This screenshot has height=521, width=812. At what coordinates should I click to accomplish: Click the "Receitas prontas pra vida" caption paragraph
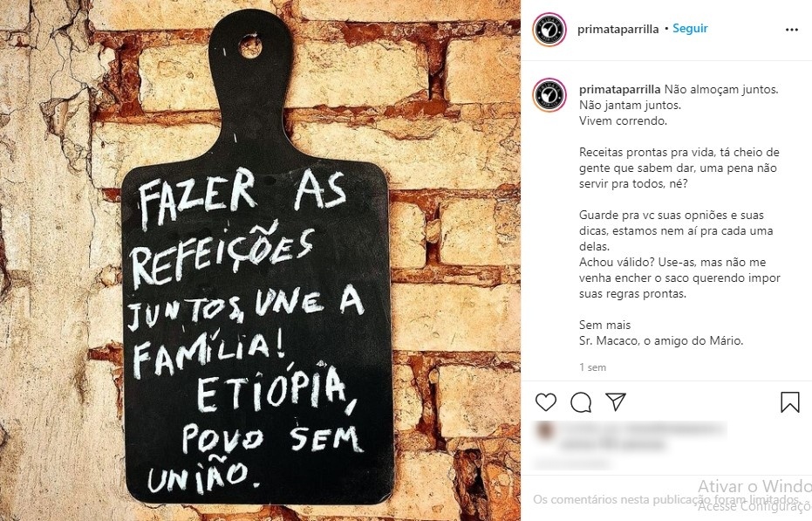coord(679,168)
